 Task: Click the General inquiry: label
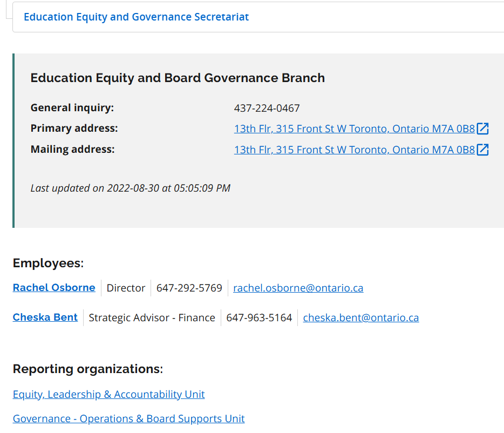pyautogui.click(x=72, y=108)
